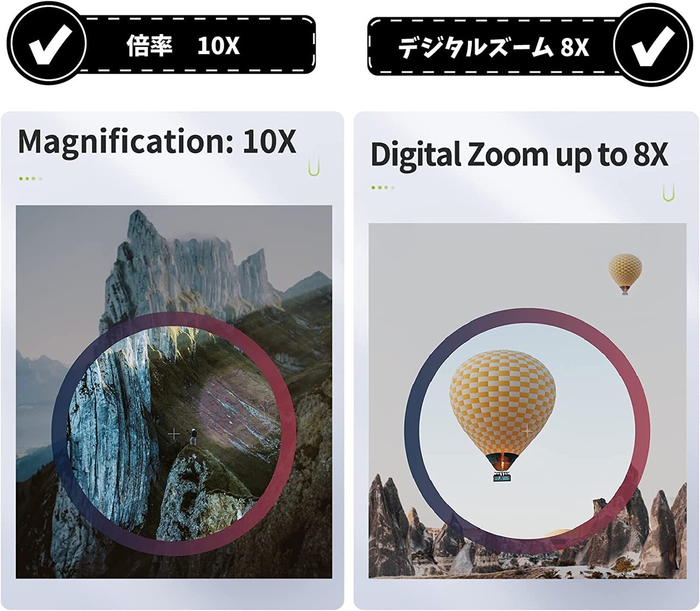Click the green clip icon on Magnification card

click(x=313, y=166)
